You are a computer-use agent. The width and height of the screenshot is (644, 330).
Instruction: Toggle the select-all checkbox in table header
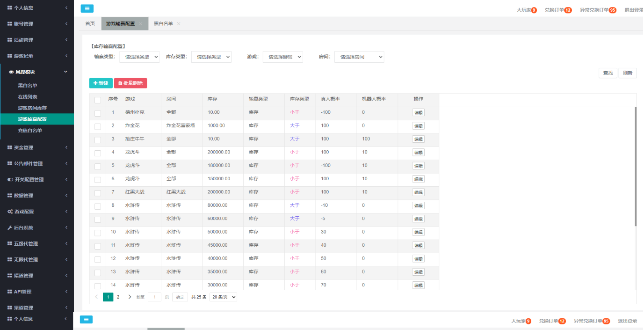(97, 99)
